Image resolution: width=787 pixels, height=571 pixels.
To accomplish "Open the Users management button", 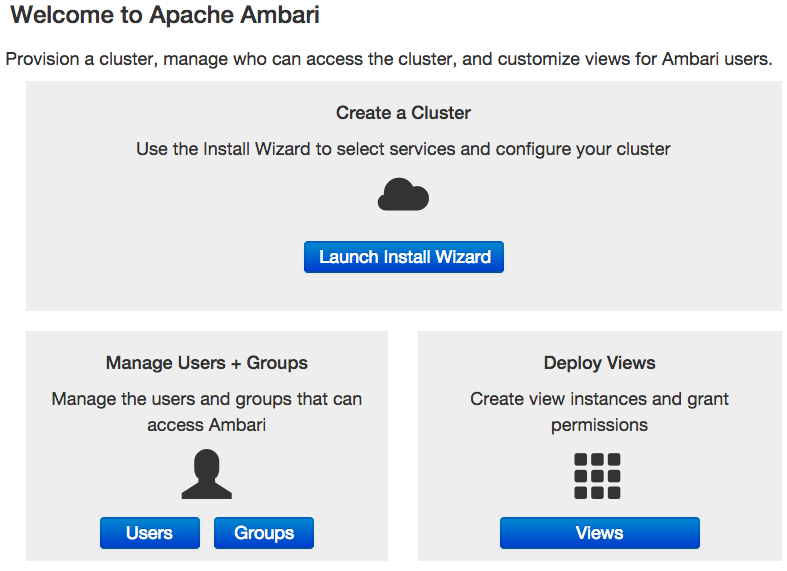I will click(x=150, y=533).
